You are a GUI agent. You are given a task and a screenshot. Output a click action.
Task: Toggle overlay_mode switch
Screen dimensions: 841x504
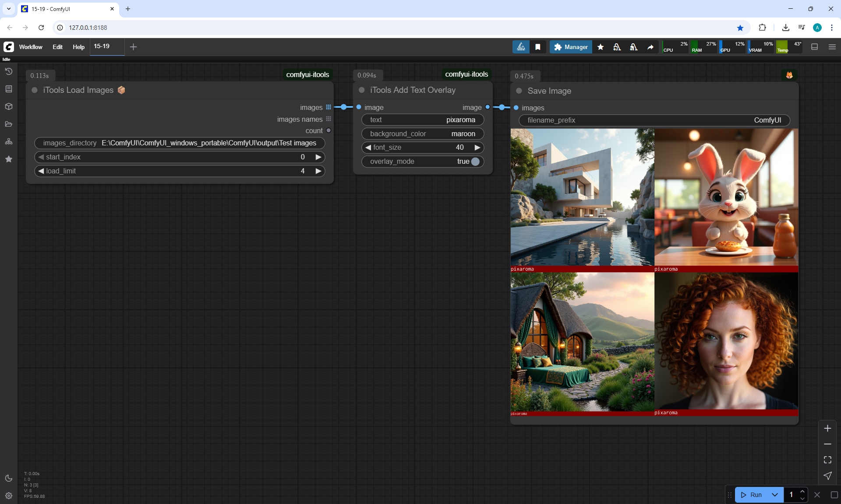click(475, 162)
